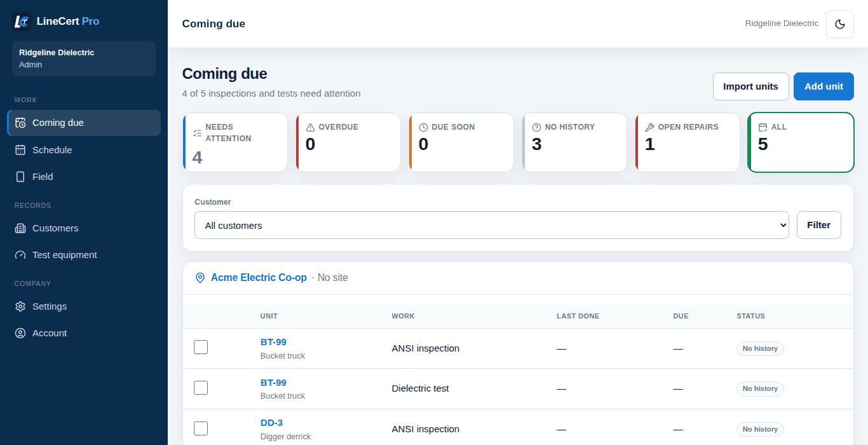Viewport: 868px width, 445px height.
Task: Open the BT-99 link in ANSI inspection row
Action: [x=273, y=342]
